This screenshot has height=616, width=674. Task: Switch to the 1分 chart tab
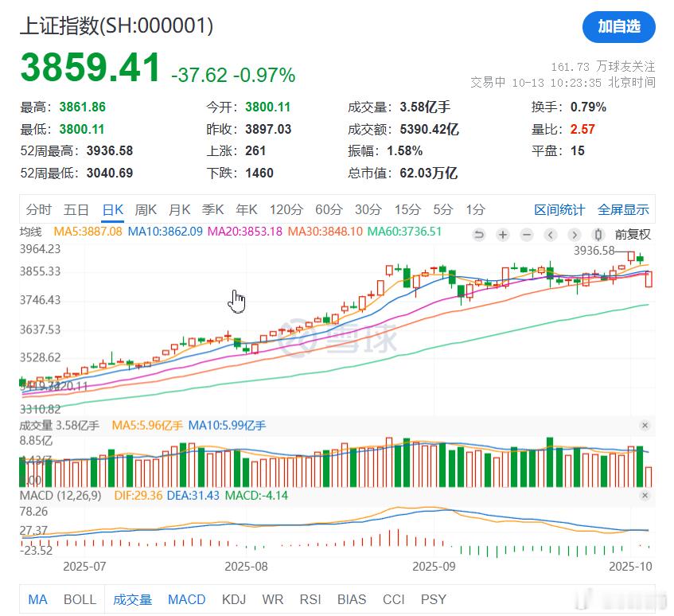pos(475,210)
